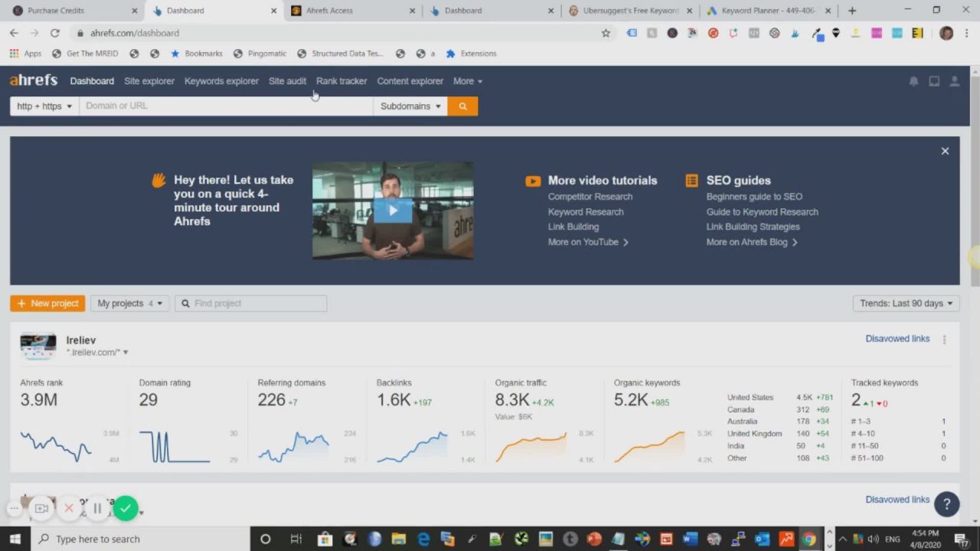Open Keywords explorer in Ahrefs menu
980x551 pixels.
221,81
